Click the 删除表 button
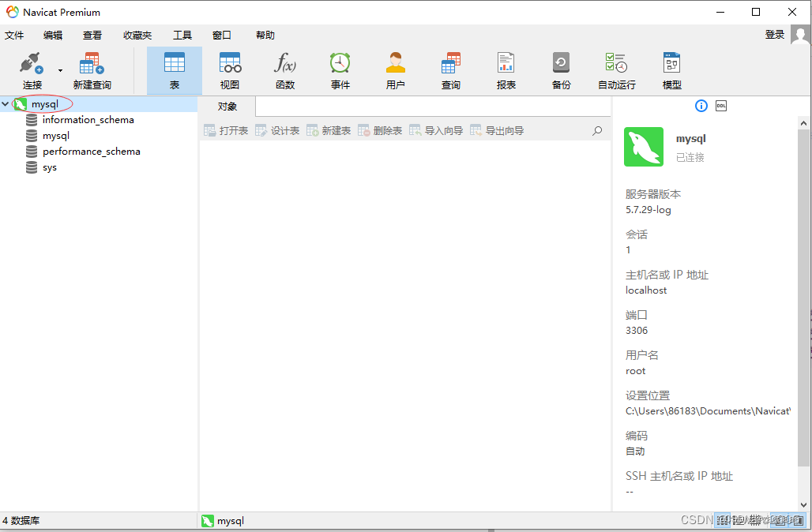 point(380,130)
